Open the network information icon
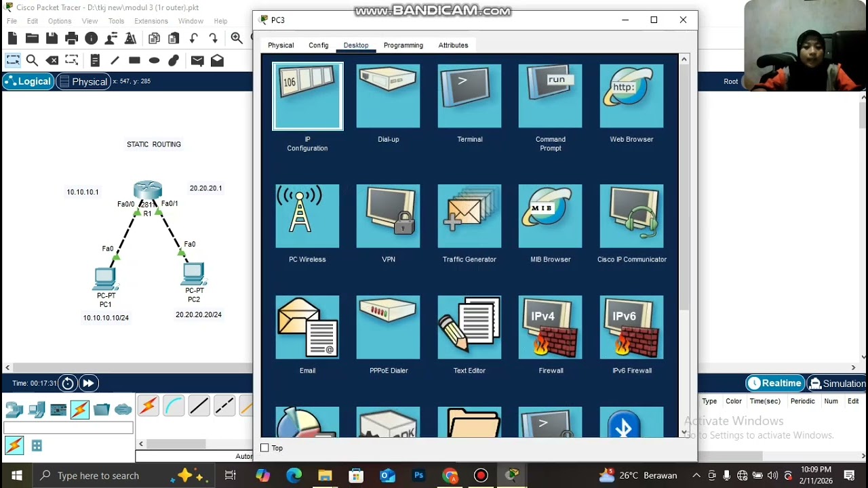Image resolution: width=868 pixels, height=488 pixels. click(91, 39)
